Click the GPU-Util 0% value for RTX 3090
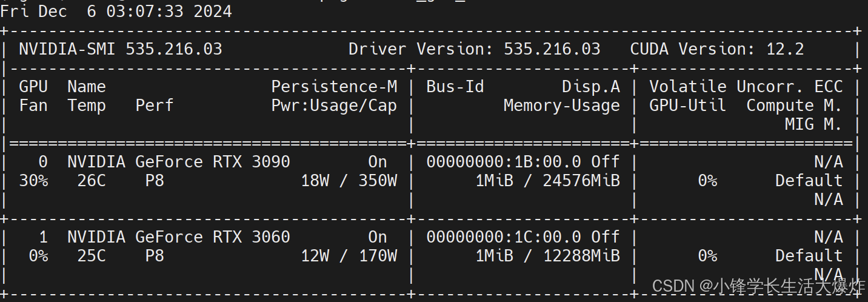The image size is (868, 302). (707, 181)
